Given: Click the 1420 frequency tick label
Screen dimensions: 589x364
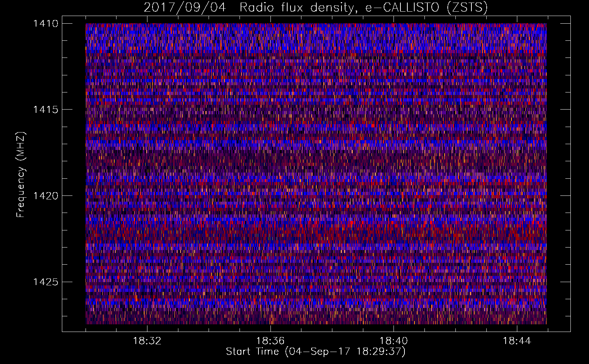Looking at the screenshot, I should tap(46, 196).
